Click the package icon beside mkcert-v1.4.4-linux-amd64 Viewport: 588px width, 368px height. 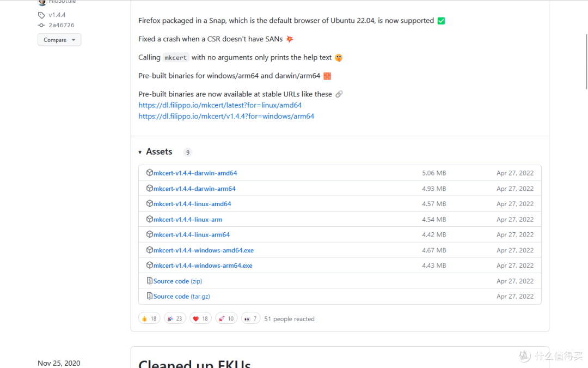[x=150, y=204]
